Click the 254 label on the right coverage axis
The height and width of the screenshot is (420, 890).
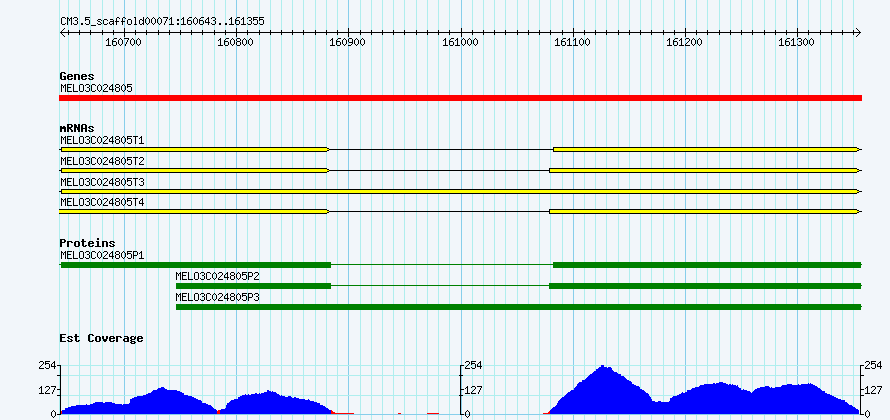(x=875, y=366)
